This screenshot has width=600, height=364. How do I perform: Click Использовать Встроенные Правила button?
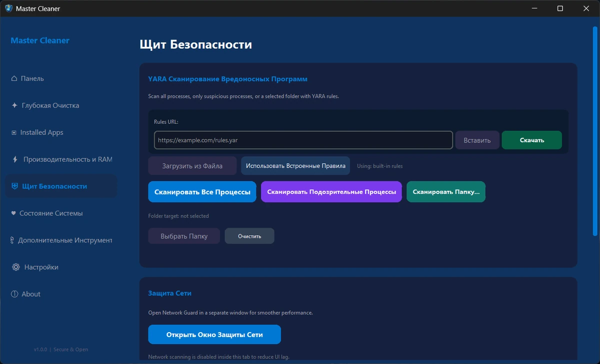(x=295, y=166)
